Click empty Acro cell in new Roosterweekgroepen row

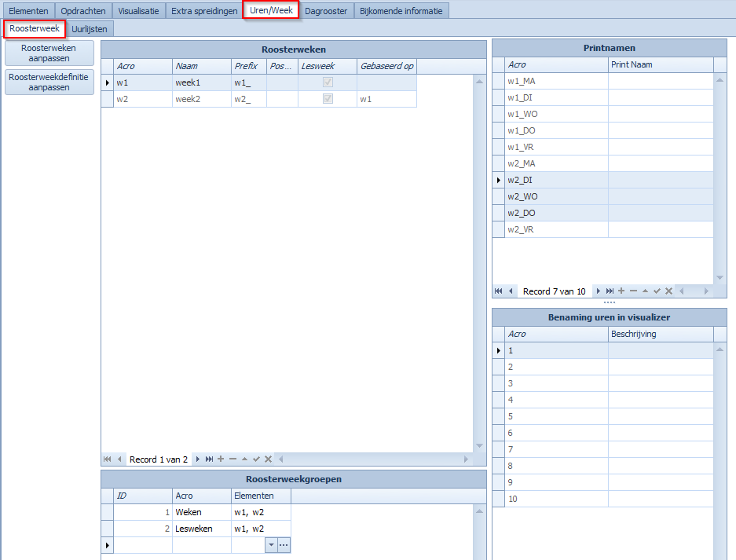pos(202,545)
